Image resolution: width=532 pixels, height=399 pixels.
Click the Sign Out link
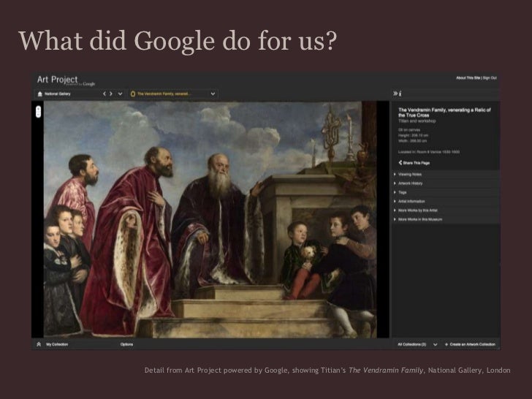[490, 78]
